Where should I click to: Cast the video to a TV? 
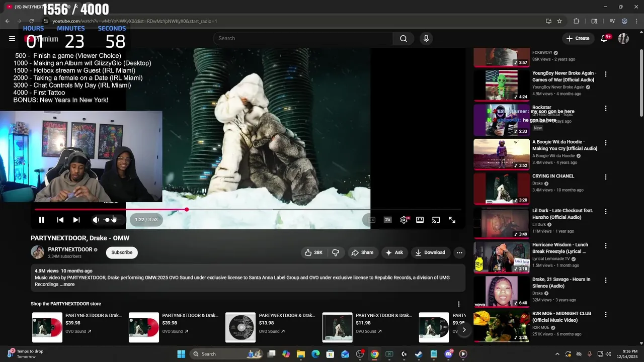tap(436, 220)
